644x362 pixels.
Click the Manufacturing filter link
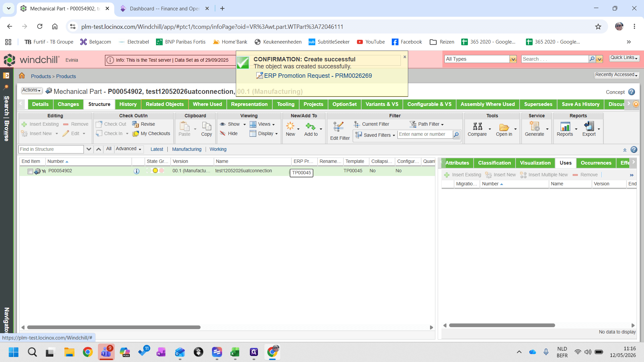coord(187,149)
